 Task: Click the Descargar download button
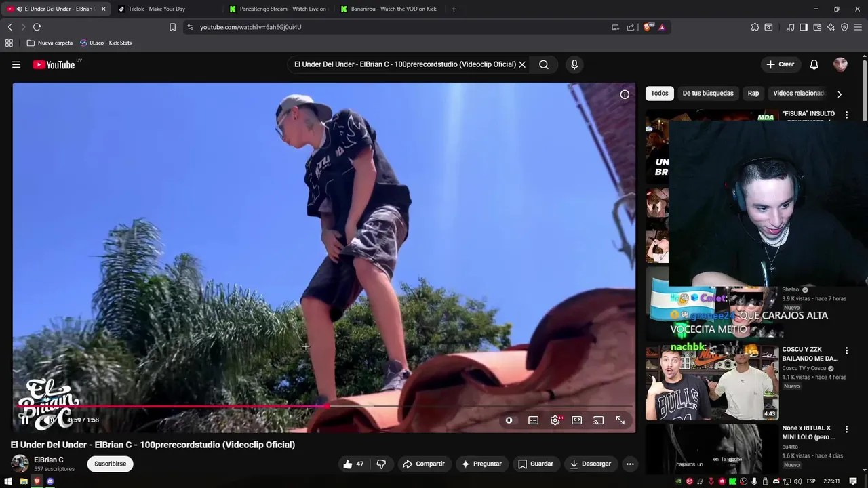pyautogui.click(x=591, y=464)
